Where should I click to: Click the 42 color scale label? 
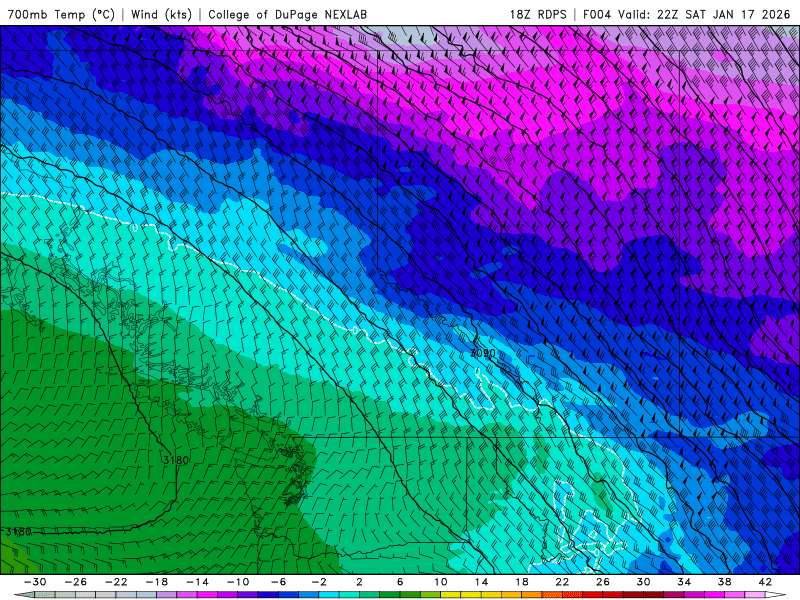pos(765,582)
